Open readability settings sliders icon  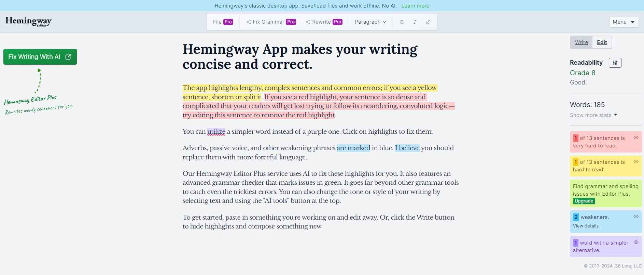coord(615,63)
